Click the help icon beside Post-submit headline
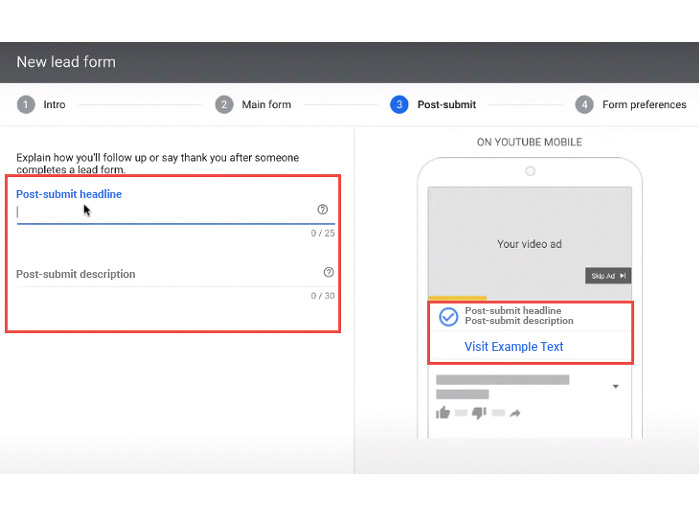This screenshot has width=699, height=516. pyautogui.click(x=322, y=209)
